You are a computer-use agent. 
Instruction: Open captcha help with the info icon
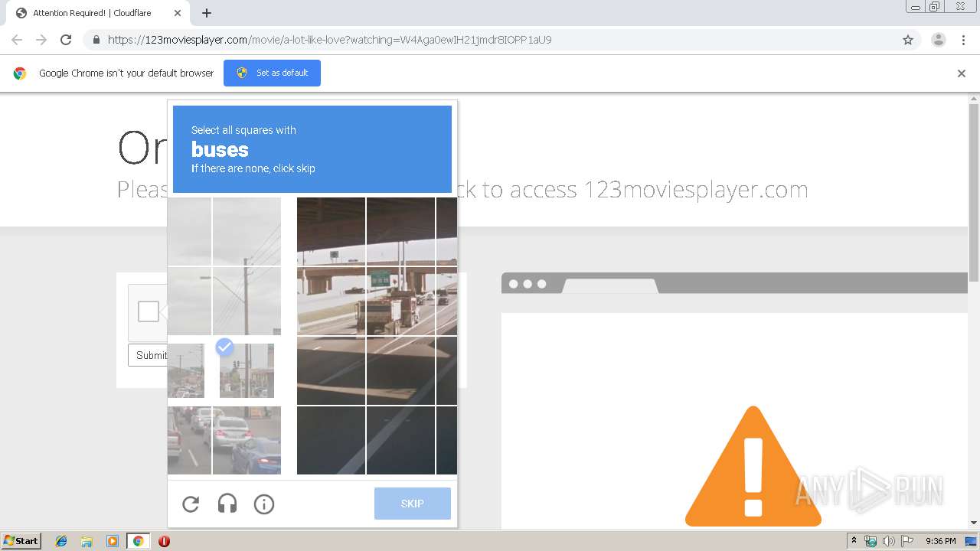pos(264,504)
